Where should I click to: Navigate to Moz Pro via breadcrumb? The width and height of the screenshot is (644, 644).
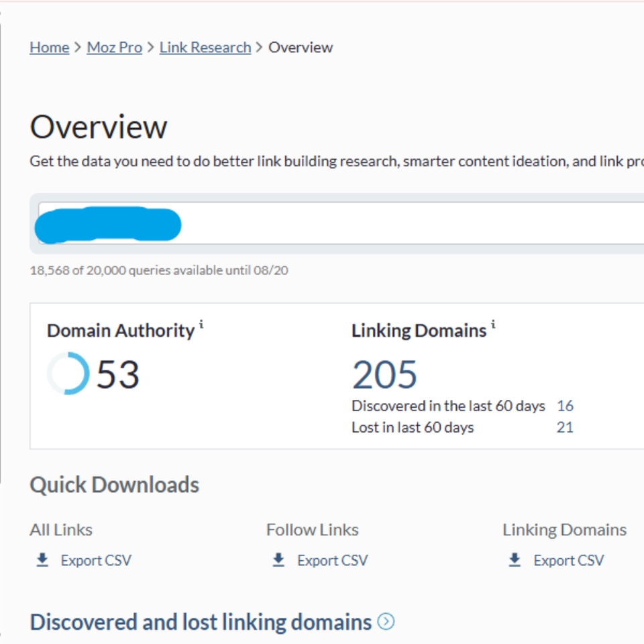coord(113,47)
